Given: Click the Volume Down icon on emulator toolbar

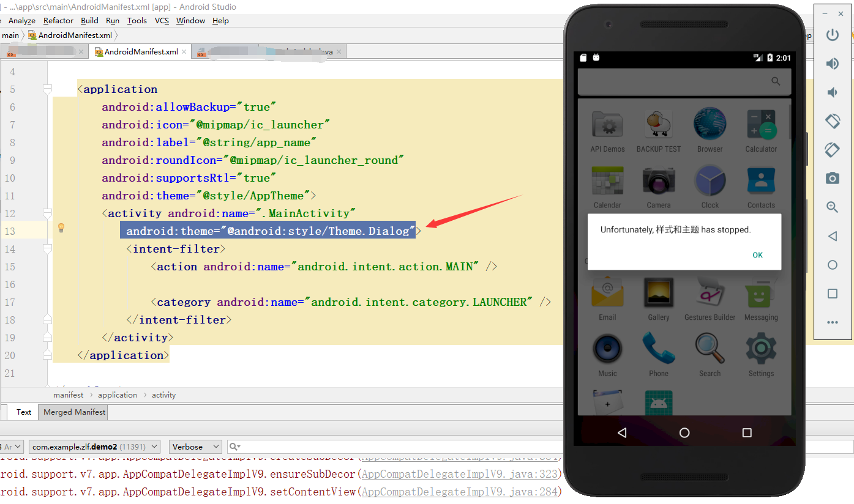Looking at the screenshot, I should (833, 92).
